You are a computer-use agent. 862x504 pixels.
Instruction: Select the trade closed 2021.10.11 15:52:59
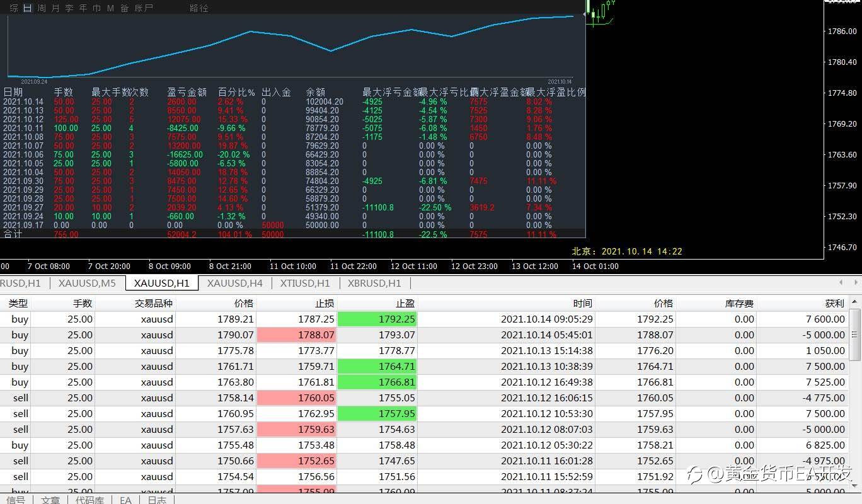click(x=425, y=477)
